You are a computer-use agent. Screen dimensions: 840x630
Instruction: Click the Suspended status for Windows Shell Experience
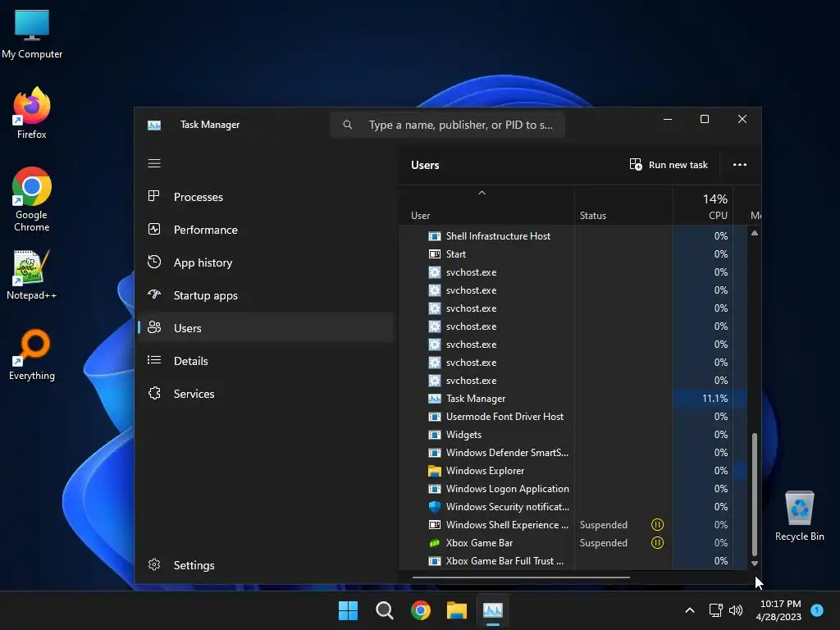pos(603,525)
